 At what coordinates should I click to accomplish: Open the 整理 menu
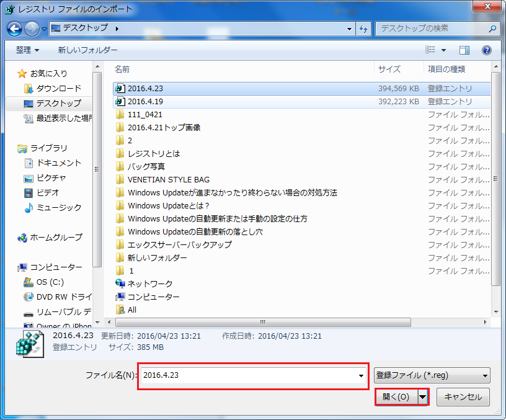(27, 50)
